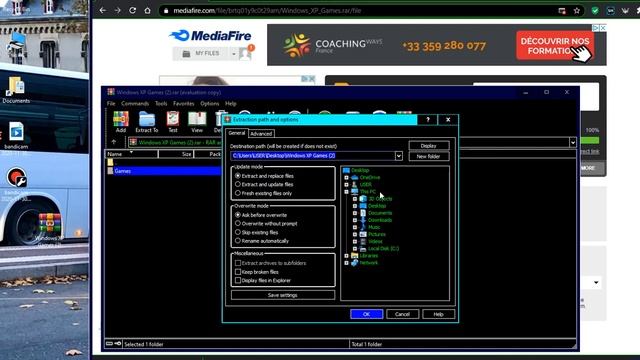This screenshot has width=640, height=360.
Task: Click the browser home icon
Action: pyautogui.click(x=147, y=11)
